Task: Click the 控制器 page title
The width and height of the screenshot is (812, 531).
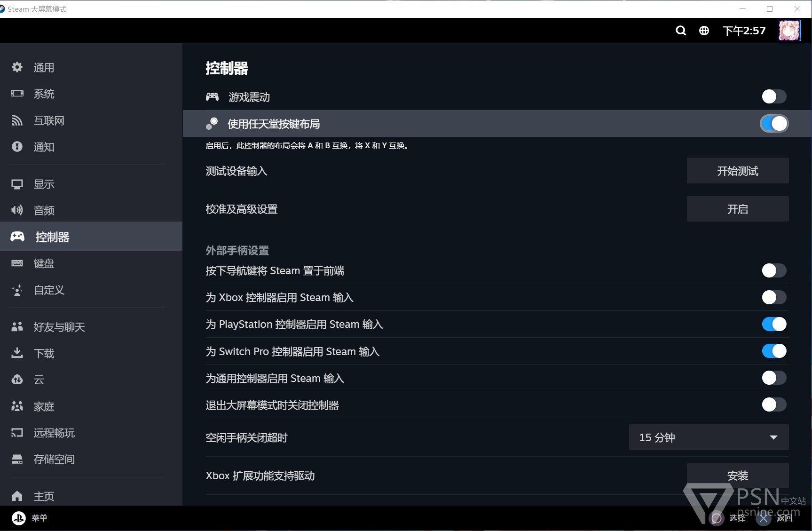Action: coord(227,68)
